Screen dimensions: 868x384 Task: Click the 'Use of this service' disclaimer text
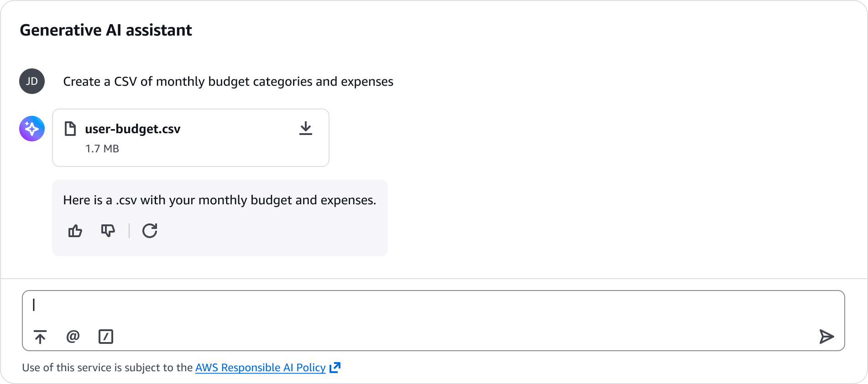point(107,368)
